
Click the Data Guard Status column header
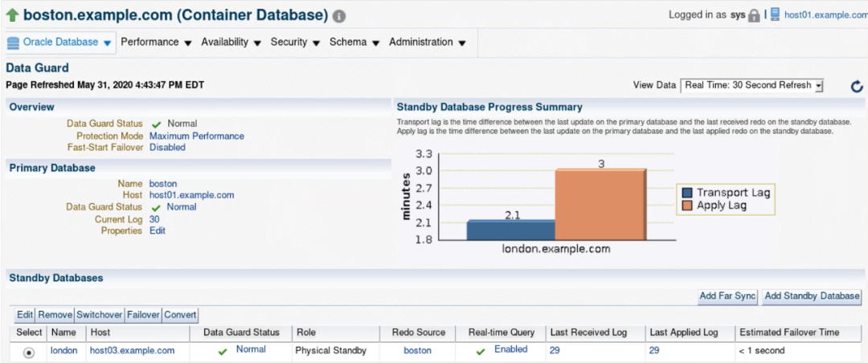click(x=241, y=332)
